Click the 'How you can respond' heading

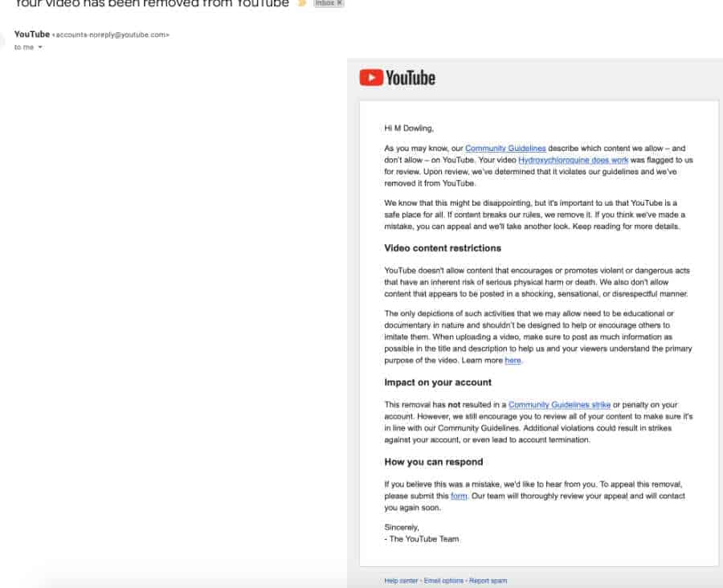pos(434,462)
